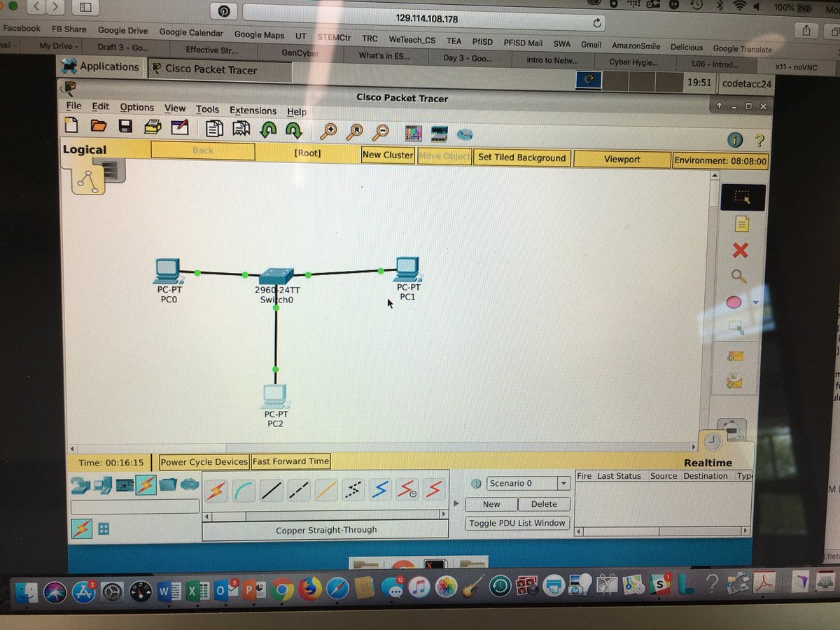Screen dimensions: 840x630
Task: Select Connections category lightning icon
Action: point(146,485)
